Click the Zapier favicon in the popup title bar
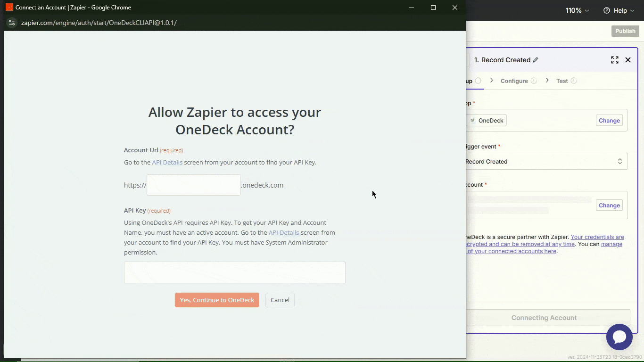644x362 pixels. click(x=9, y=8)
